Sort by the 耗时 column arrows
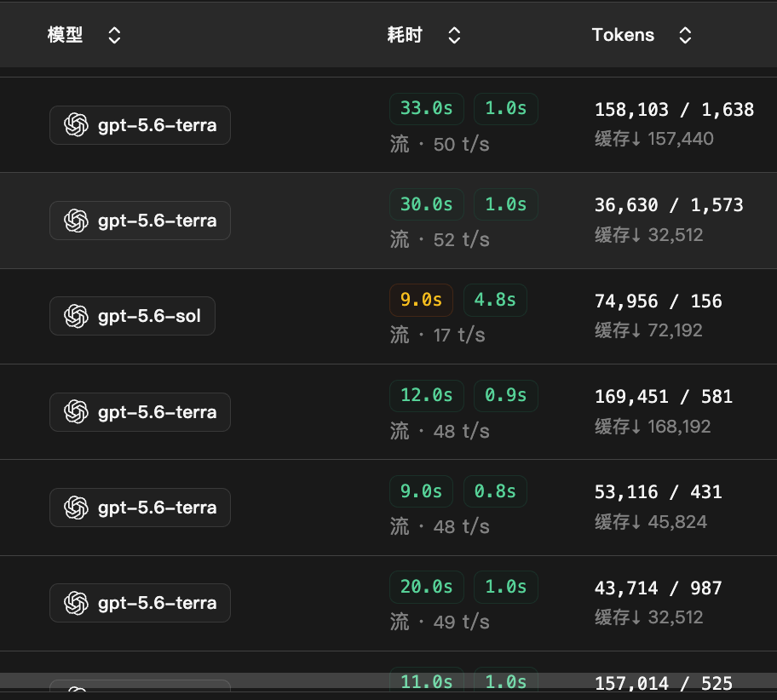This screenshot has height=700, width=777. pyautogui.click(x=454, y=35)
